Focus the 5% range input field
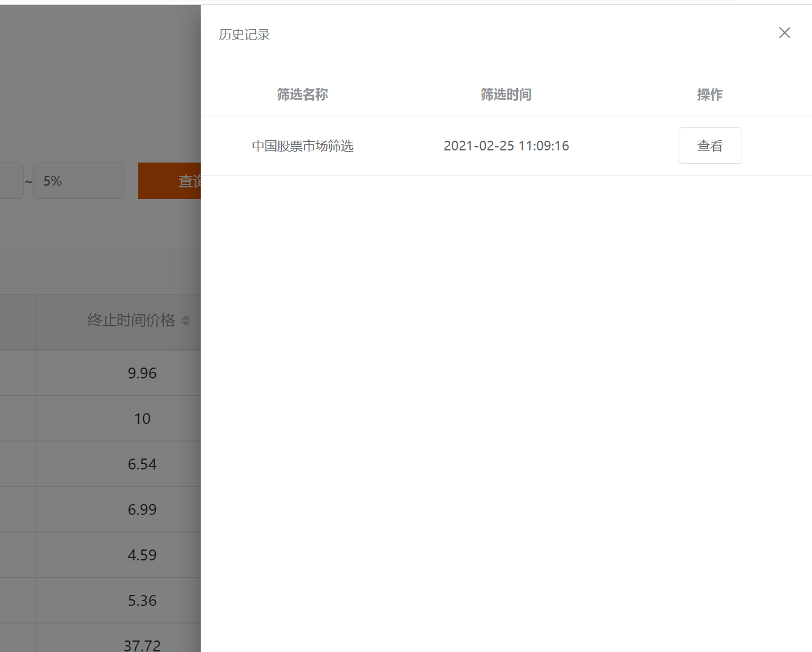Viewport: 812px width, 652px height. pos(79,181)
